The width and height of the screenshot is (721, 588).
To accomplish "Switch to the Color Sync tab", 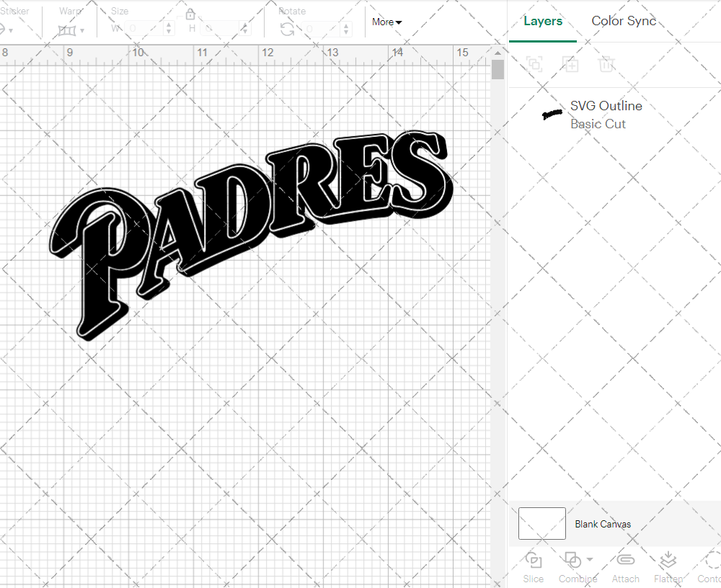I will tap(623, 21).
